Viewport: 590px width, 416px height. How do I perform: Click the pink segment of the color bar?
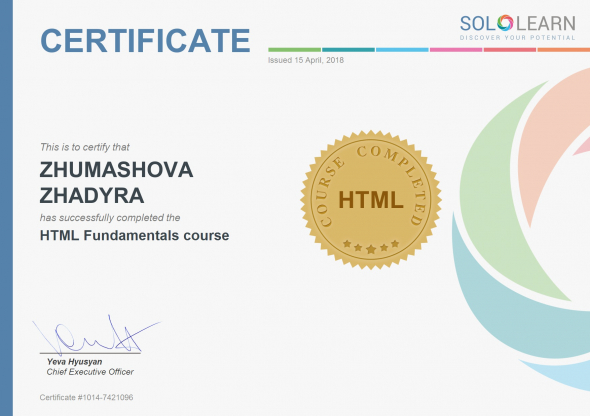click(456, 50)
